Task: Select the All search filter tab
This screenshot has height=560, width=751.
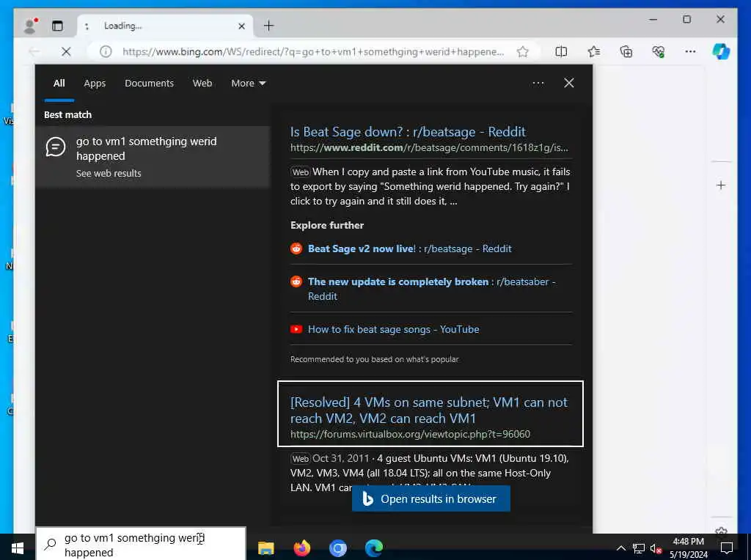Action: click(x=59, y=84)
